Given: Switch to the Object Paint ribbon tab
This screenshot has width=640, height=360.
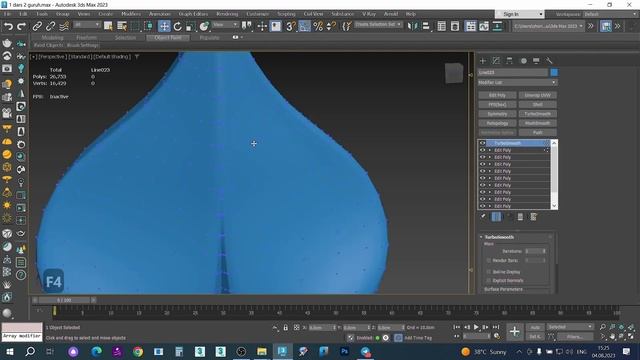Looking at the screenshot, I should coord(168,38).
